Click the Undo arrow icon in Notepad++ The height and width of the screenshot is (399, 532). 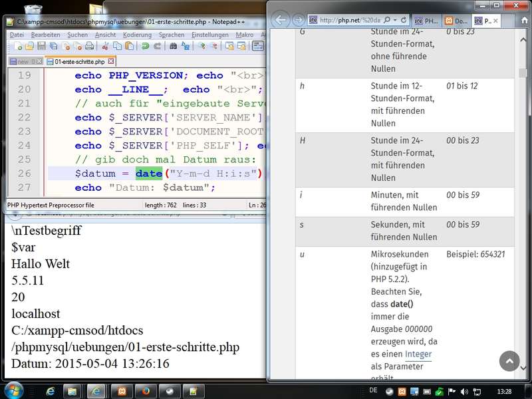point(145,46)
